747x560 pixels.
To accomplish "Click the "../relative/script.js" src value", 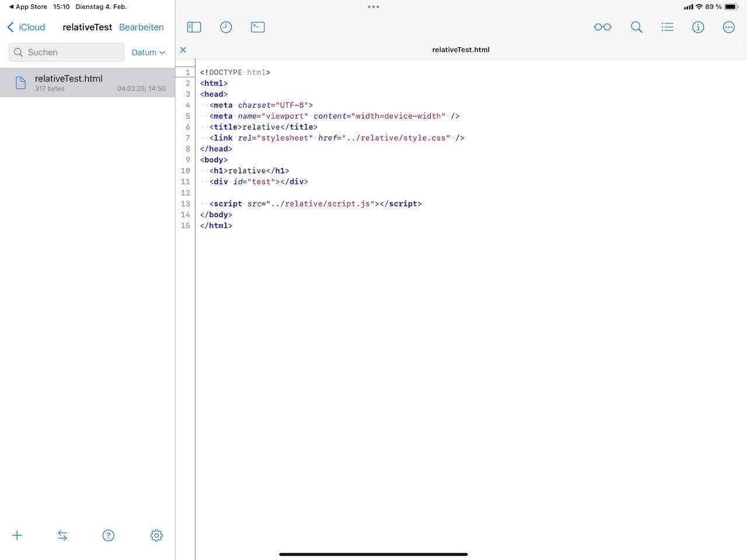I will pos(321,204).
